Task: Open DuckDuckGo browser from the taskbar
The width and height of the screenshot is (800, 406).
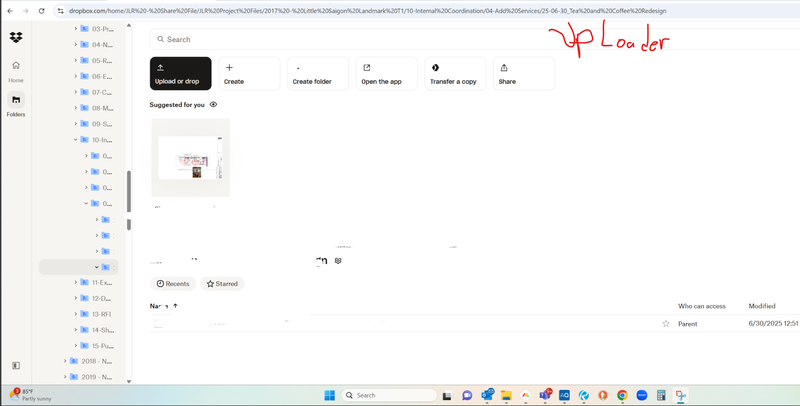Action: pyautogui.click(x=603, y=395)
